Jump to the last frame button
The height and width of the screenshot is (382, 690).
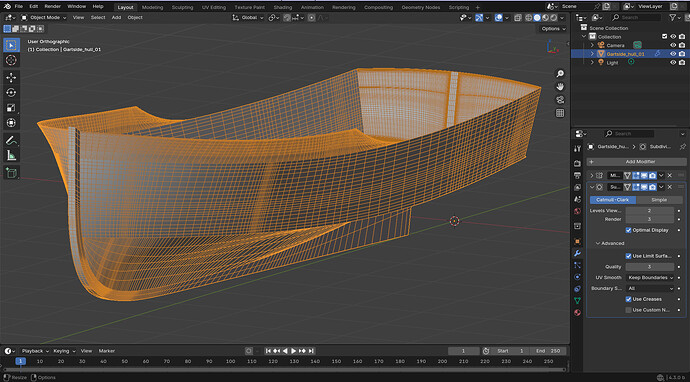pyautogui.click(x=311, y=351)
